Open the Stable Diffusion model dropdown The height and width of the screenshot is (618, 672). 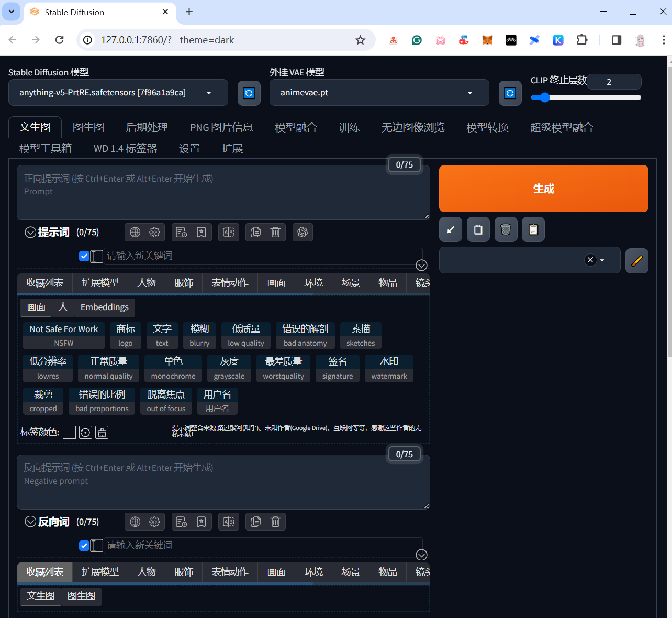[x=118, y=93]
